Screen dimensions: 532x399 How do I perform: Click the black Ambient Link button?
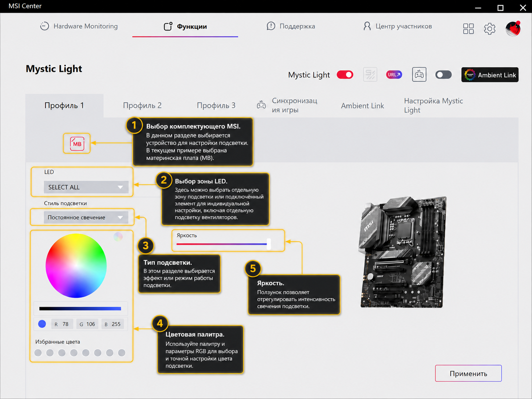(x=490, y=75)
